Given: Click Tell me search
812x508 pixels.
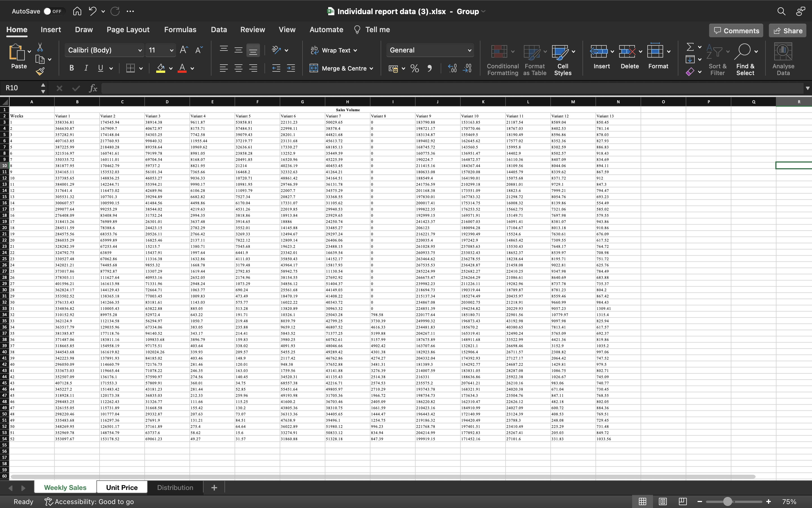Looking at the screenshot, I should pos(372,30).
